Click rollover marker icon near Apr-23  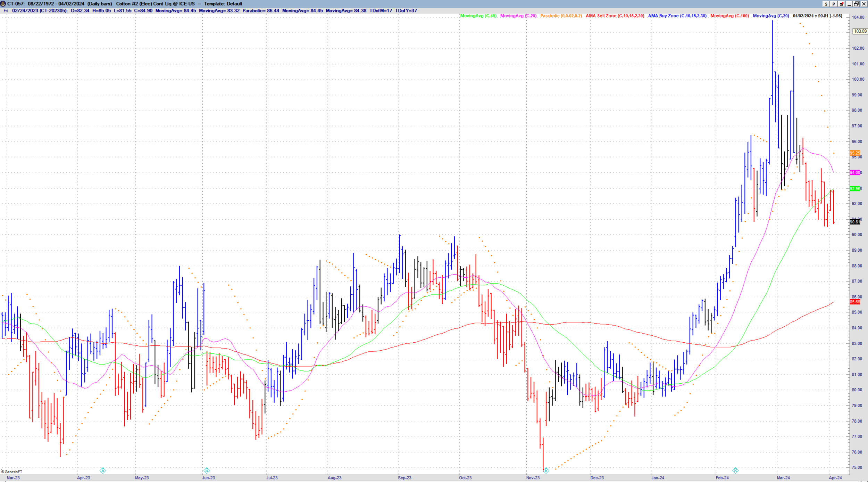pos(103,471)
